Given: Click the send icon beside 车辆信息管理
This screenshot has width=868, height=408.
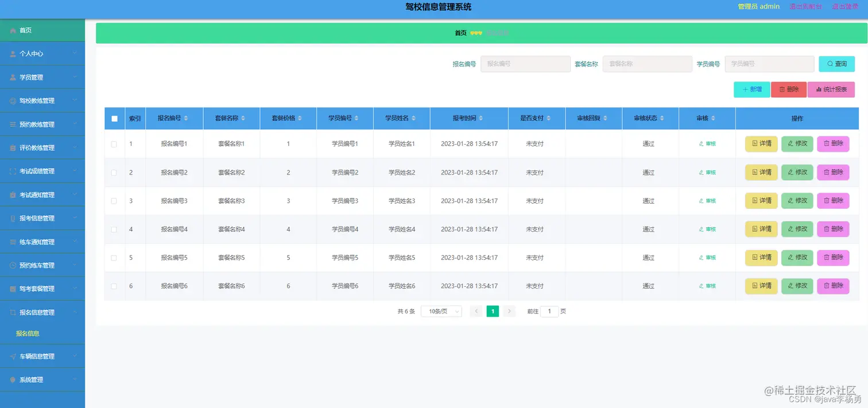Looking at the screenshot, I should tap(13, 357).
